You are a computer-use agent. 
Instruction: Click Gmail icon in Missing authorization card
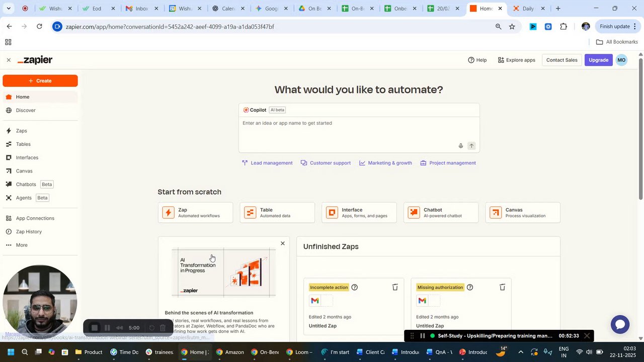(x=422, y=301)
